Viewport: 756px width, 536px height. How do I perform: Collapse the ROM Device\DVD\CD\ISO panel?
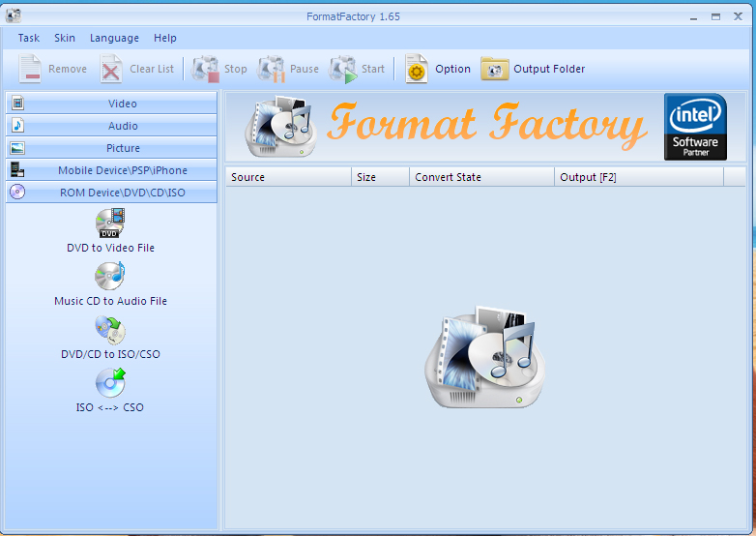pyautogui.click(x=111, y=192)
